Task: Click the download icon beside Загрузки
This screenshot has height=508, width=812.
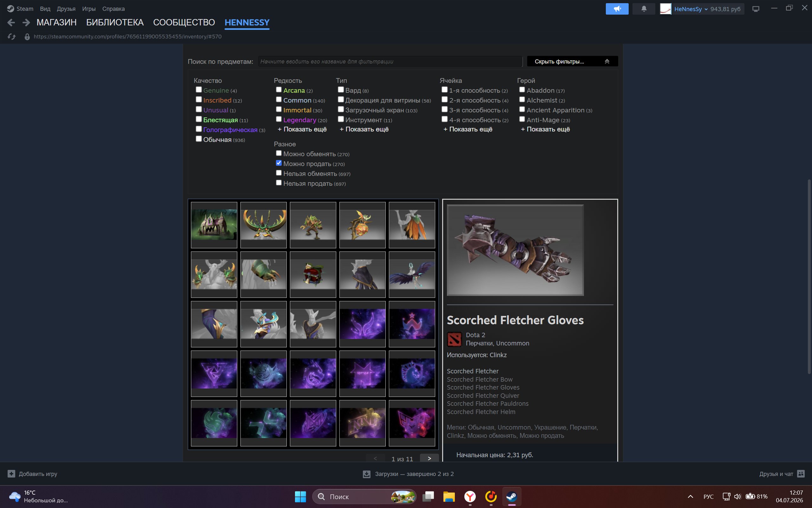Action: click(x=367, y=474)
